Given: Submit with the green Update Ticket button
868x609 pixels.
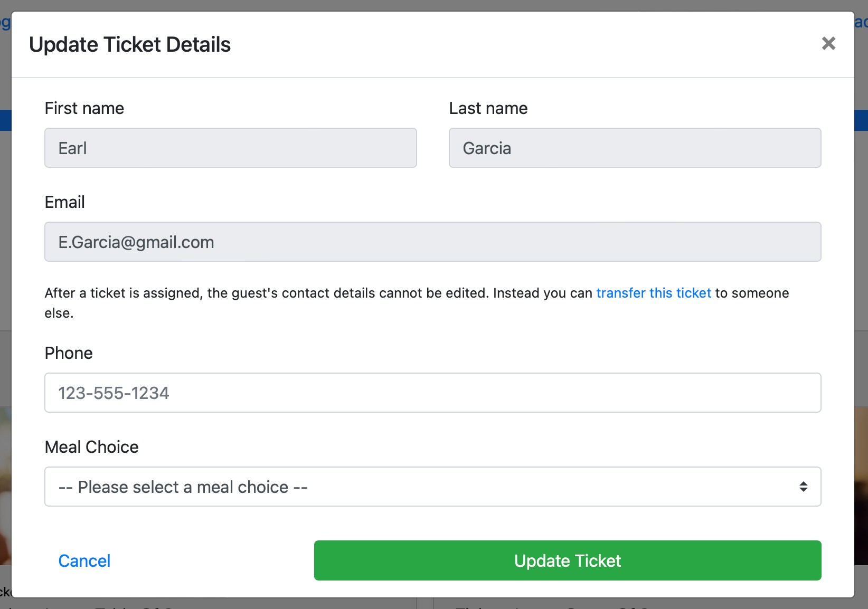Looking at the screenshot, I should [x=567, y=560].
